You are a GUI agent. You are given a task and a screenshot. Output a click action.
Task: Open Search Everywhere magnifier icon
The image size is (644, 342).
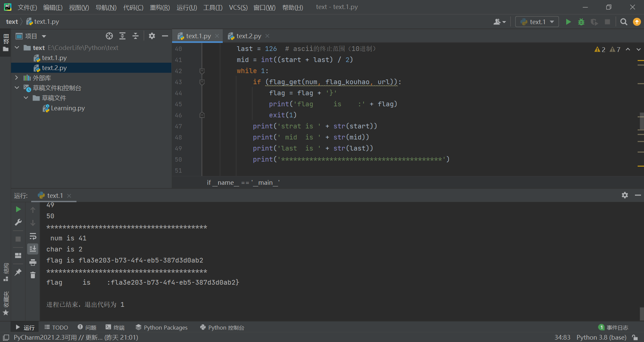(624, 22)
